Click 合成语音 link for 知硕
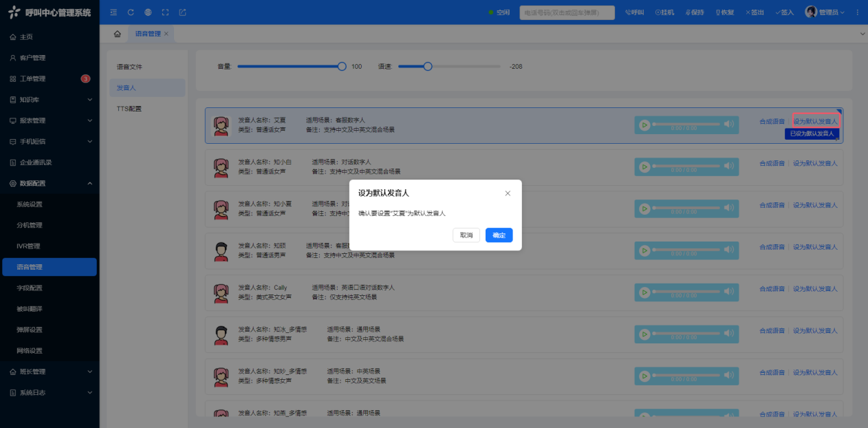 pos(772,247)
